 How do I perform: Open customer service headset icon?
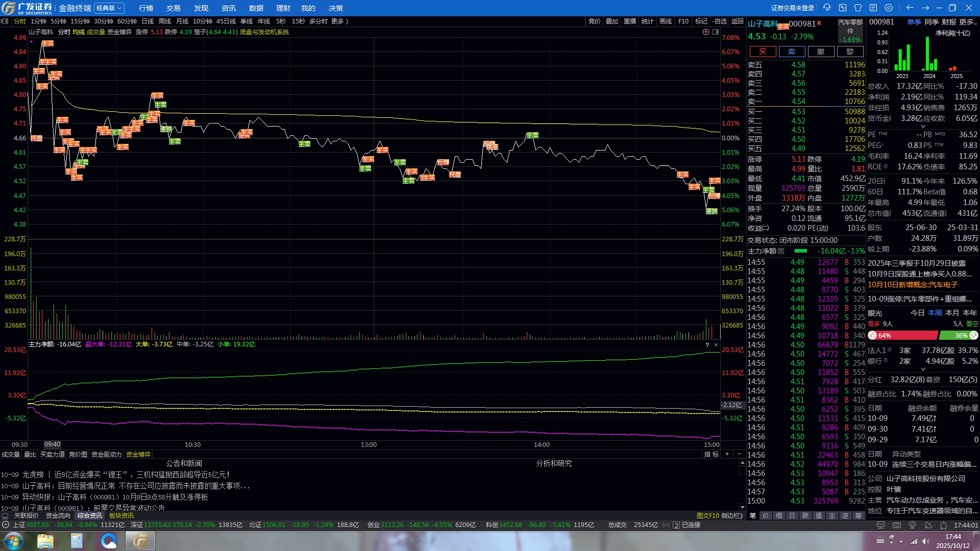click(827, 8)
